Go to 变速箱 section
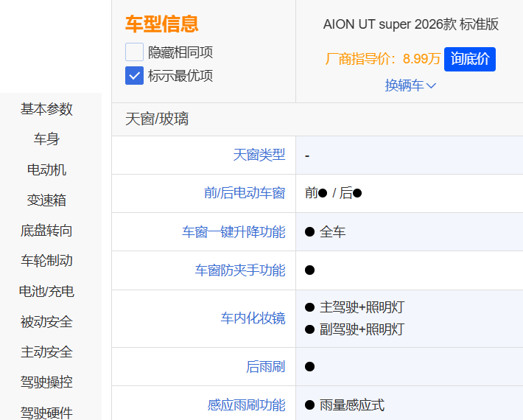The width and height of the screenshot is (523, 420). click(x=46, y=200)
